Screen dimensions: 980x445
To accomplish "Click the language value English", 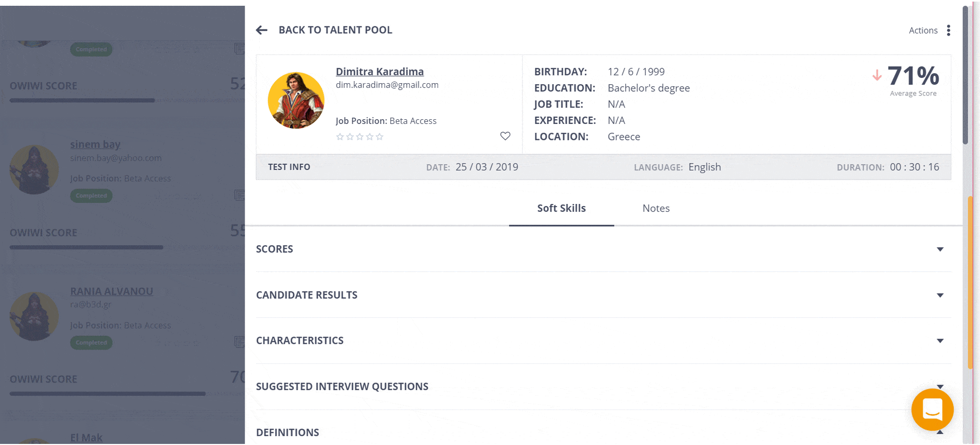I will (x=705, y=167).
